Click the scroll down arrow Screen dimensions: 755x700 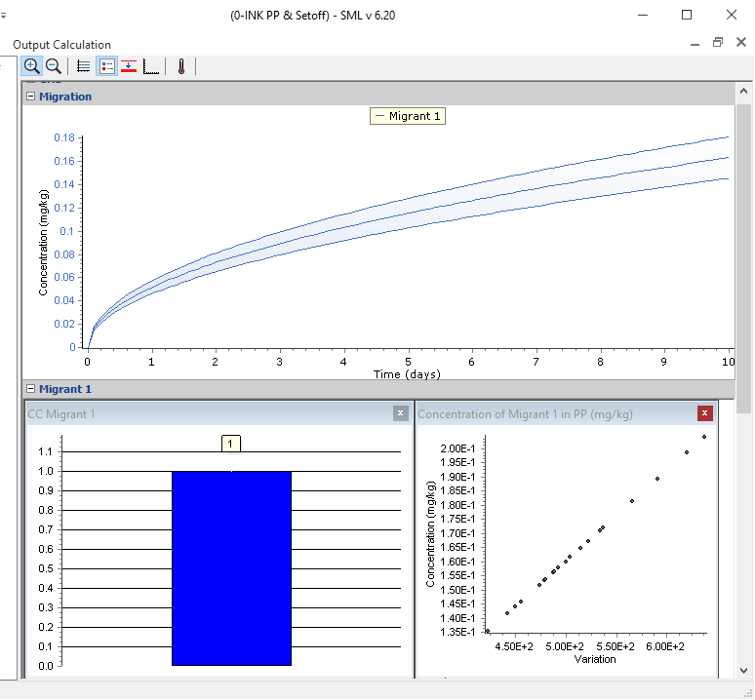(x=743, y=670)
